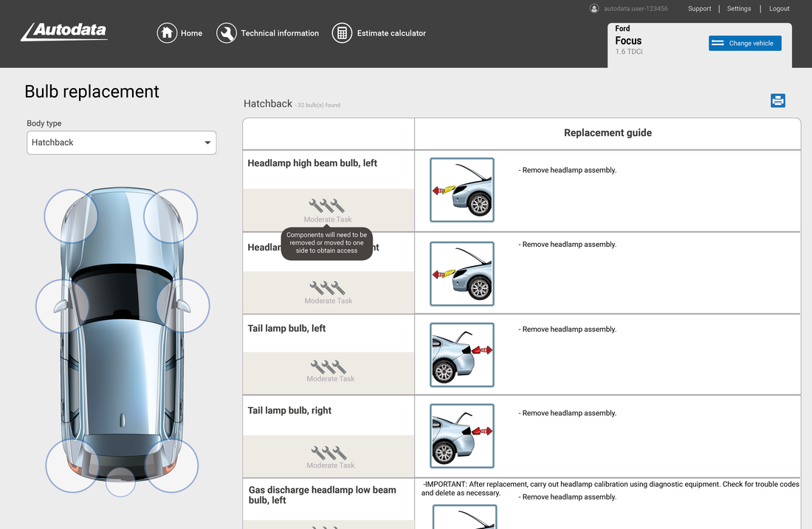This screenshot has height=529, width=812.
Task: Open the Body type Hatchback dropdown
Action: coord(121,143)
